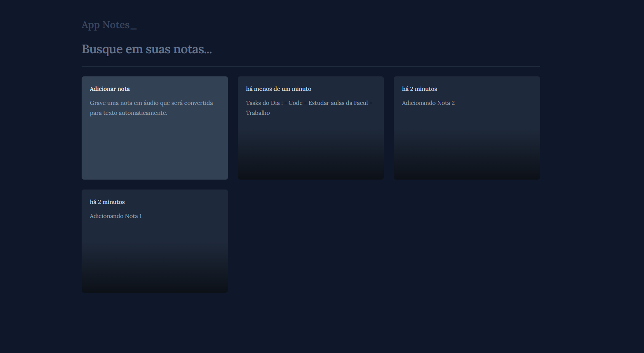
Task: Click the 'Adicionando Nota 2' text
Action: pos(428,103)
